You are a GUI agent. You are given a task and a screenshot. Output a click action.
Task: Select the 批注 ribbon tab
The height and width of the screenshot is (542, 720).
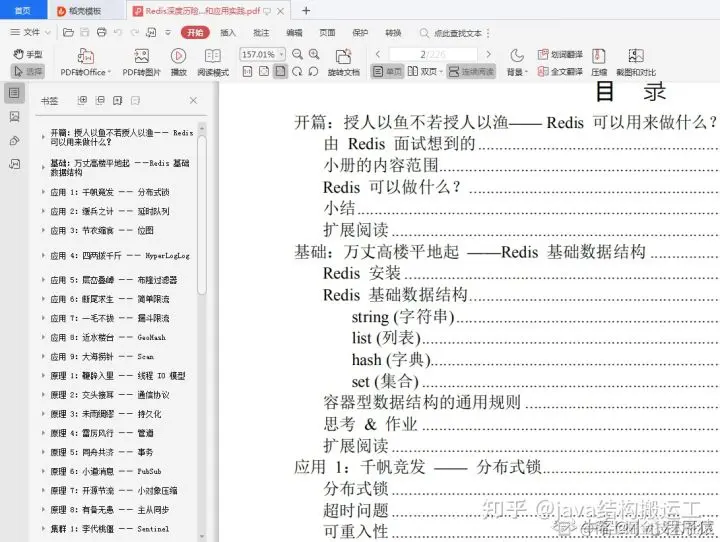pyautogui.click(x=261, y=33)
